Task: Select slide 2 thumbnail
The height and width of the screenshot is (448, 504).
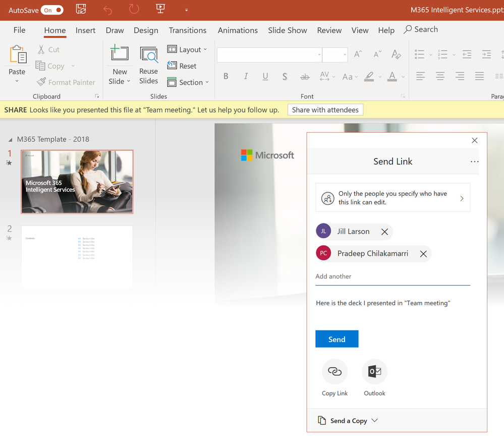Action: 77,257
